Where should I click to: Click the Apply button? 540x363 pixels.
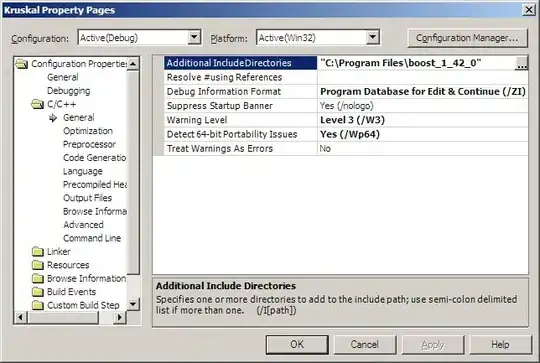[433, 344]
